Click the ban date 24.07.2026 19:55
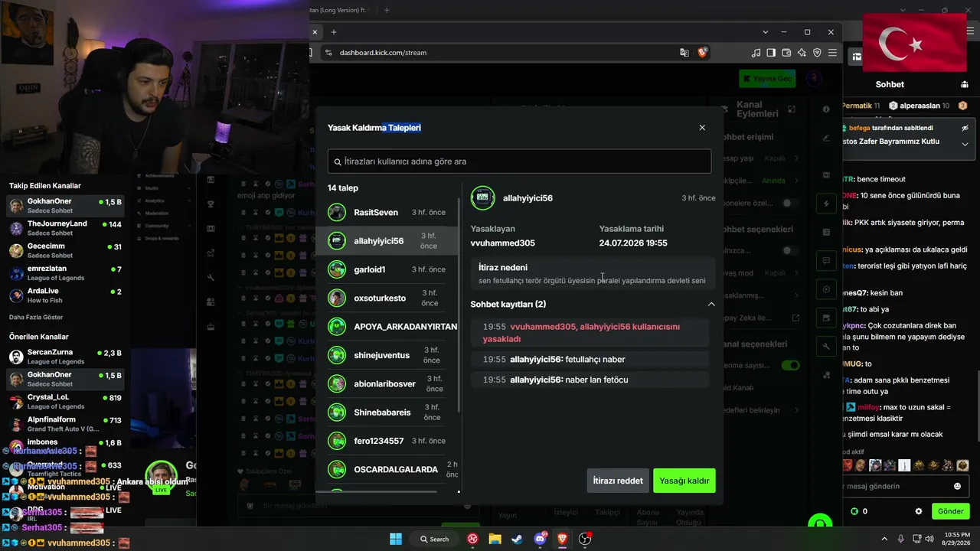 (x=633, y=243)
